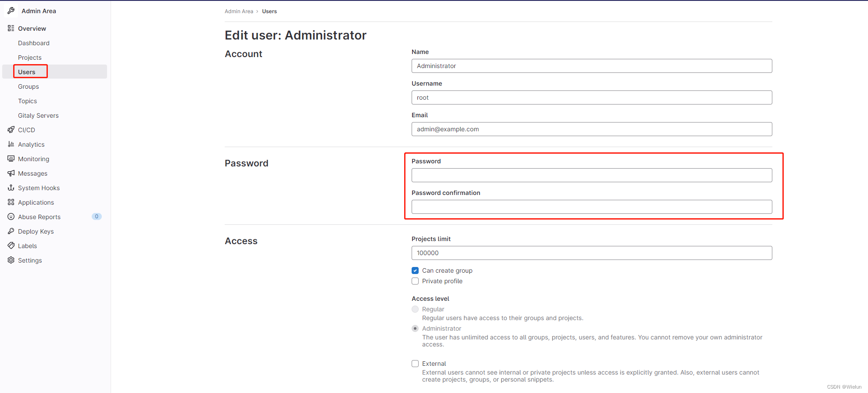Click the System Hooks anchor icon
The height and width of the screenshot is (393, 868).
11,187
